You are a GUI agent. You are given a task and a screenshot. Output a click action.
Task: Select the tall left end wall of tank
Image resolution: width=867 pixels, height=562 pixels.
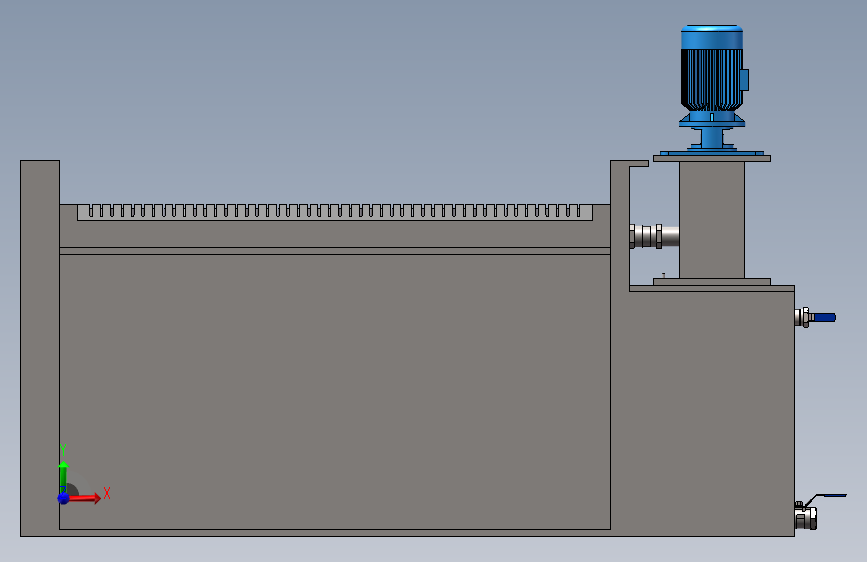click(x=40, y=346)
